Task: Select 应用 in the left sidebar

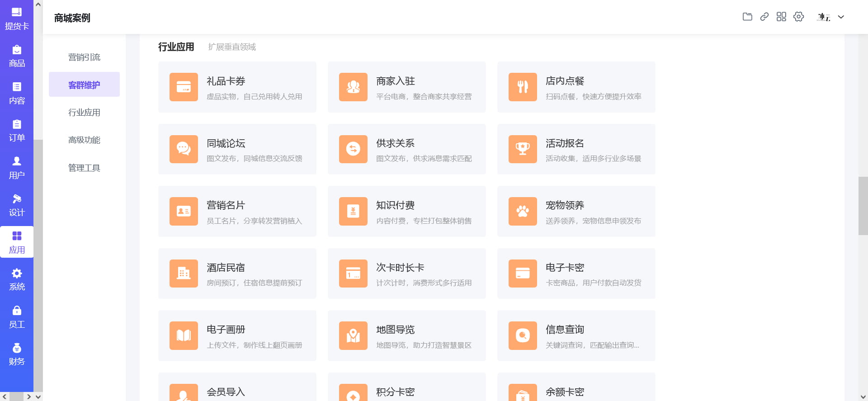Action: tap(17, 242)
